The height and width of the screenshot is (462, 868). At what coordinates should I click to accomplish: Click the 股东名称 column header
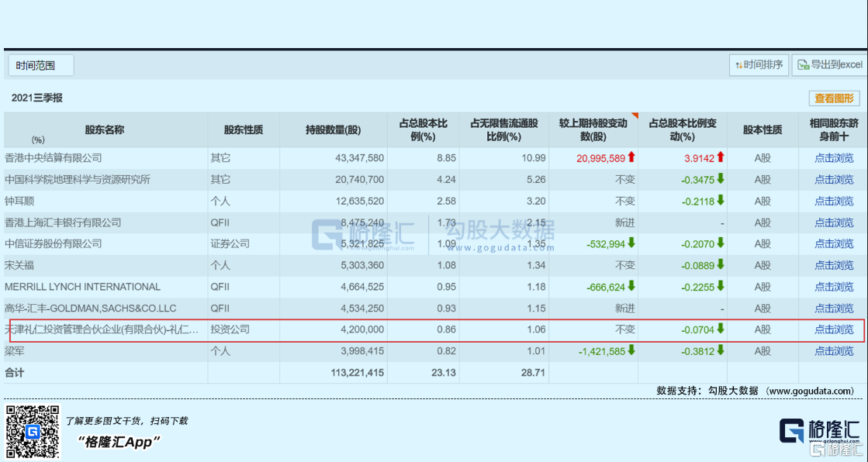[x=105, y=130]
